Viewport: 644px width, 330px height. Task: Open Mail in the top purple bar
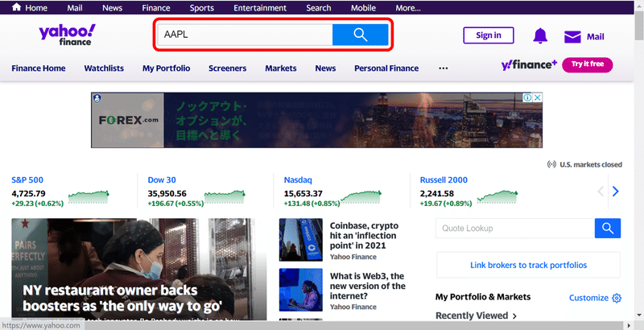click(x=75, y=8)
